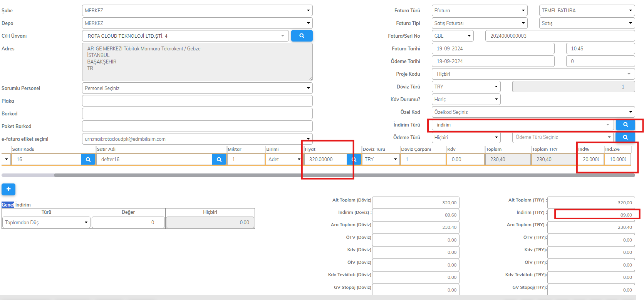Open price lookup icon in Fiyat column
The image size is (644, 300).
click(353, 159)
